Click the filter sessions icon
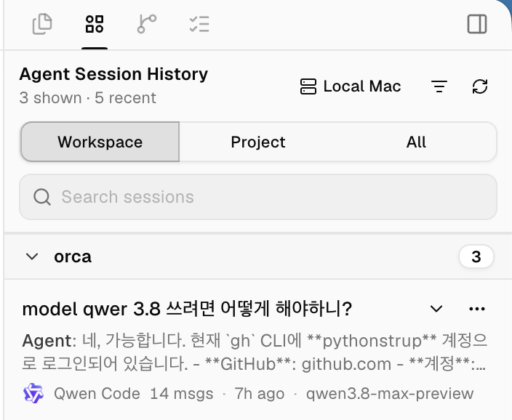 click(x=439, y=86)
